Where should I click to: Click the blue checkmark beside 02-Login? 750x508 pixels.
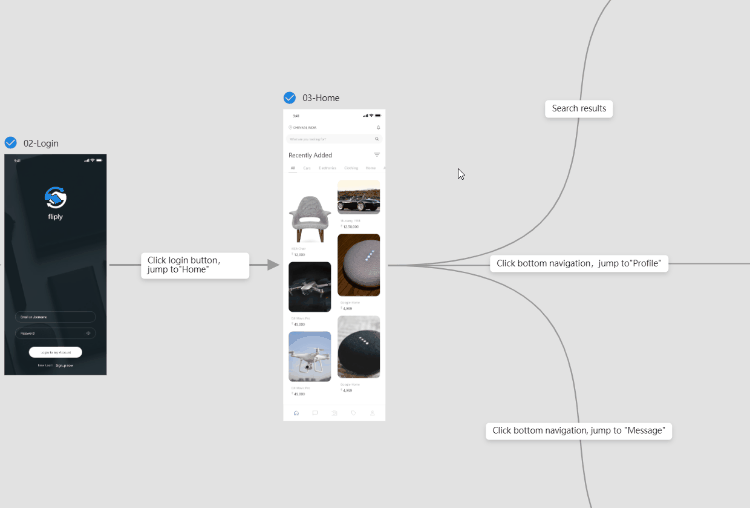click(11, 143)
